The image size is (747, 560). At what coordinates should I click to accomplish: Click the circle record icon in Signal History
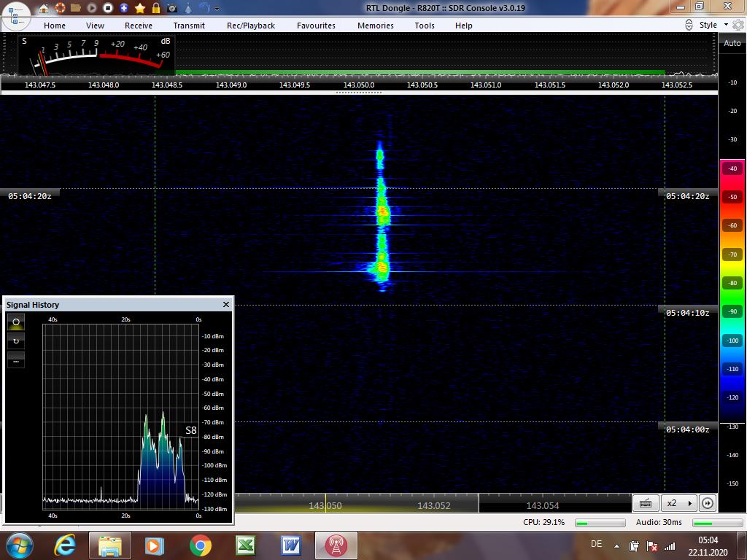pos(16,322)
